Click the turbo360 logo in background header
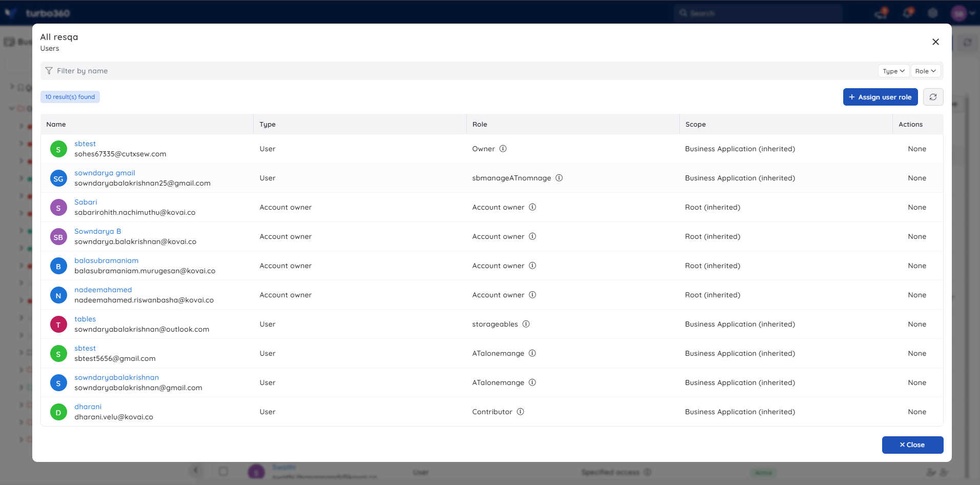 [x=37, y=13]
